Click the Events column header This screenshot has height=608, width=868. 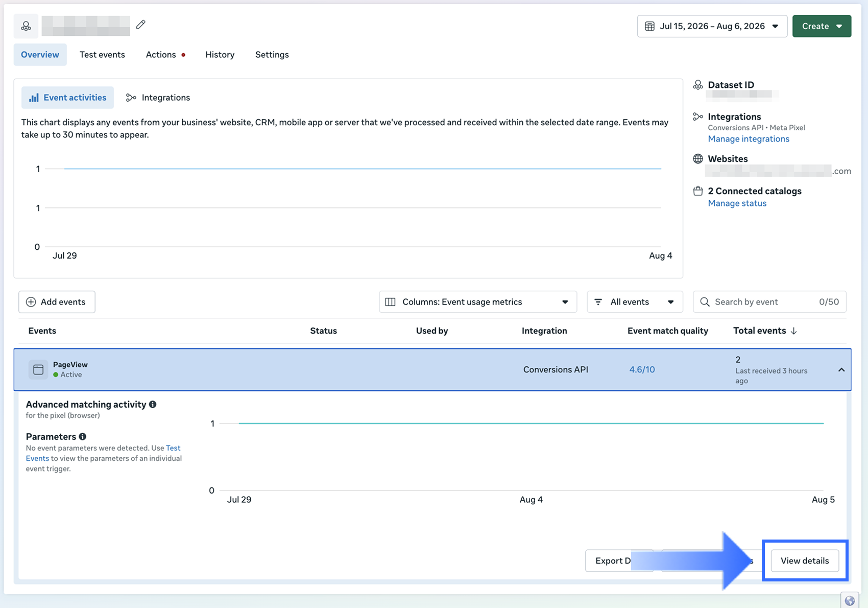pyautogui.click(x=42, y=331)
